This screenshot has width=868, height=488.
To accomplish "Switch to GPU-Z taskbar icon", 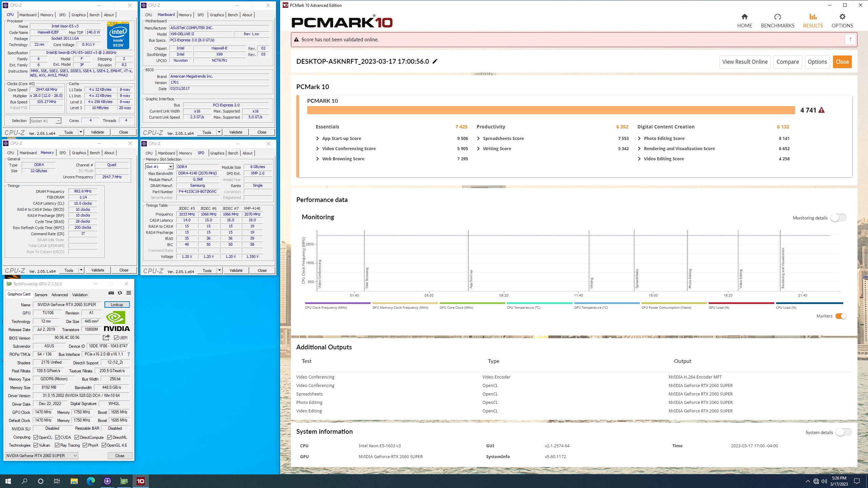I will 124,481.
